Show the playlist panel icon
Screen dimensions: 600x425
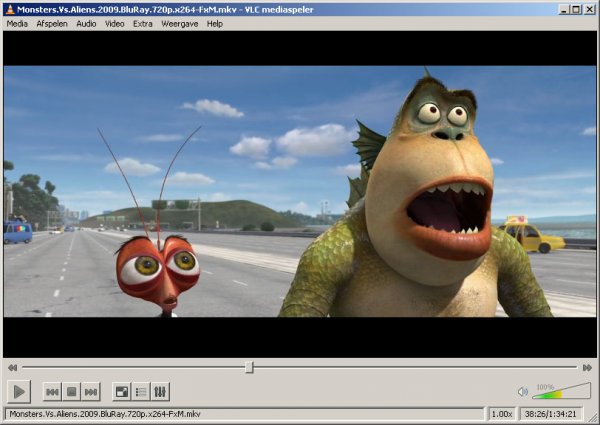141,392
